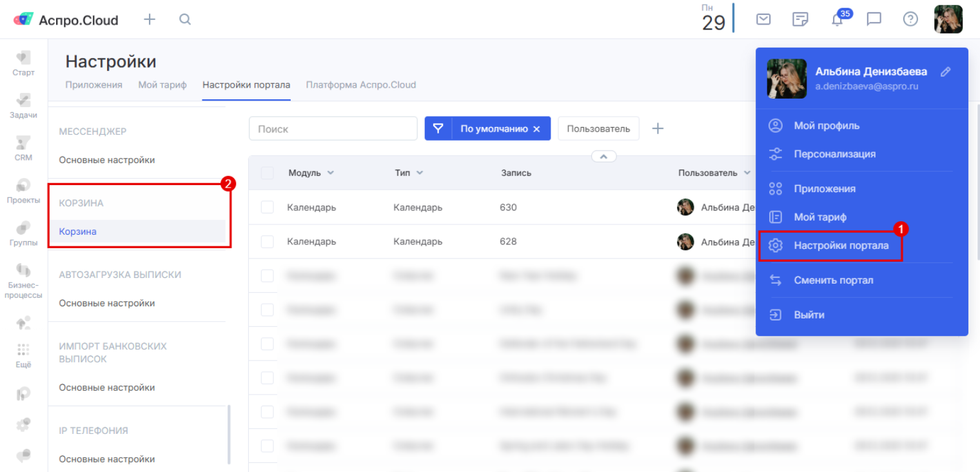Image resolution: width=980 pixels, height=472 pixels.
Task: Expand the Модуль column dropdown
Action: (x=331, y=173)
